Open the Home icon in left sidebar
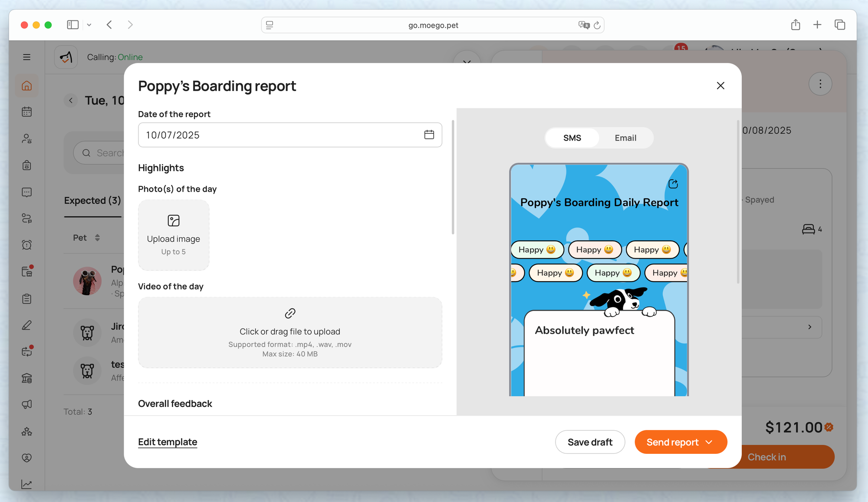Screen dimensions: 868x502 tap(27, 85)
